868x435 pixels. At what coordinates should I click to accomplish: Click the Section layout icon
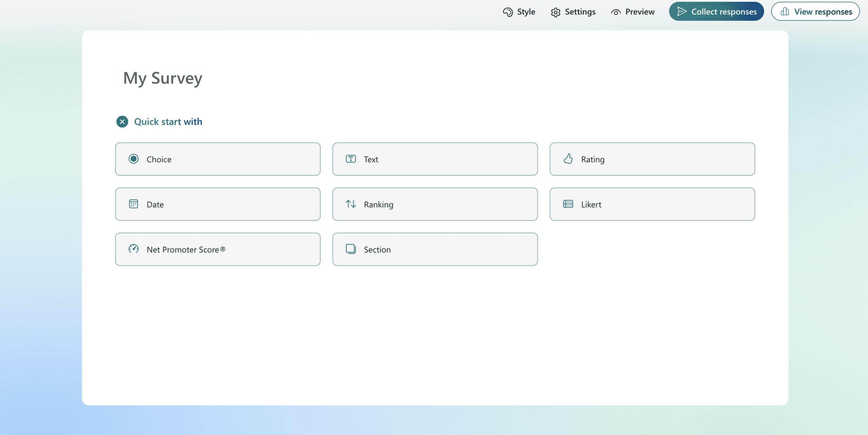coord(351,249)
